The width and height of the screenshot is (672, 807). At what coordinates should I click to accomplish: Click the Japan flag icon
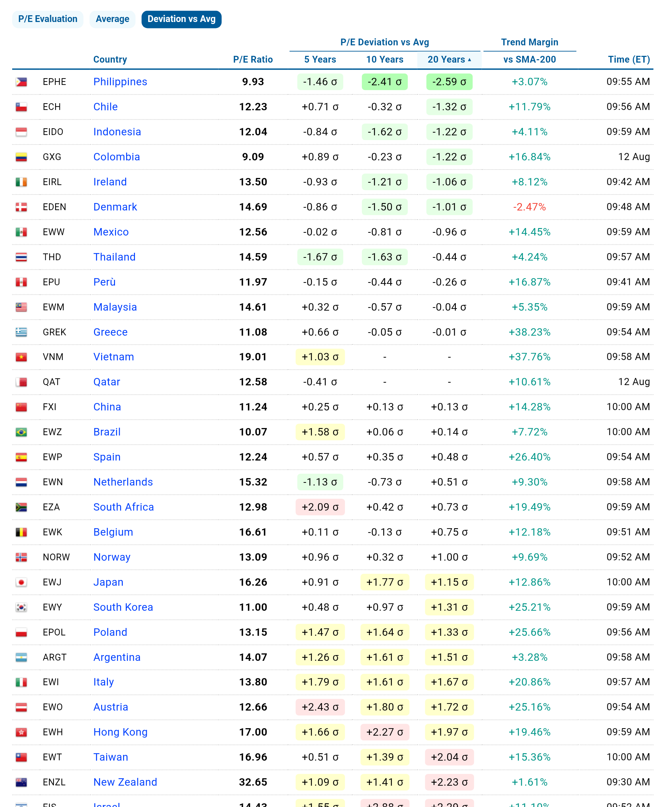tap(21, 582)
